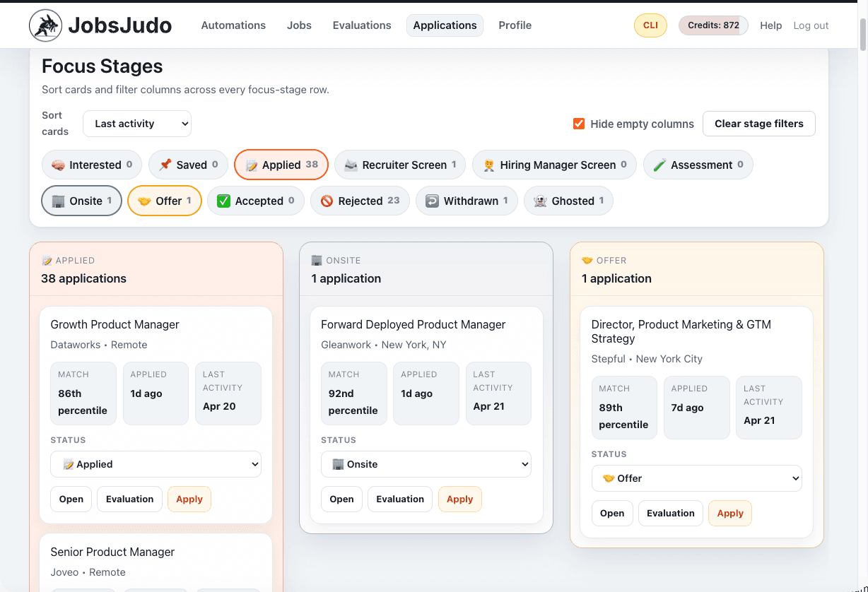Click the Joveo • Remote subtitle
868x592 pixels.
tap(88, 572)
